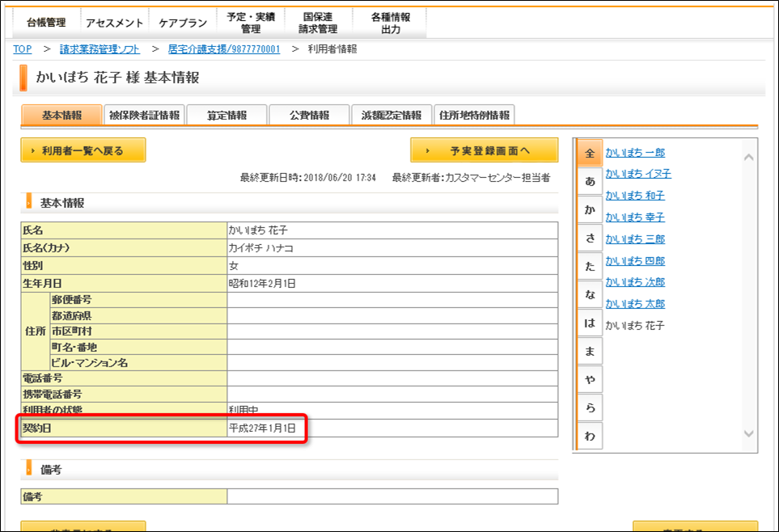The height and width of the screenshot is (532, 779).
Task: Open the アセスメント menu
Action: click(114, 23)
